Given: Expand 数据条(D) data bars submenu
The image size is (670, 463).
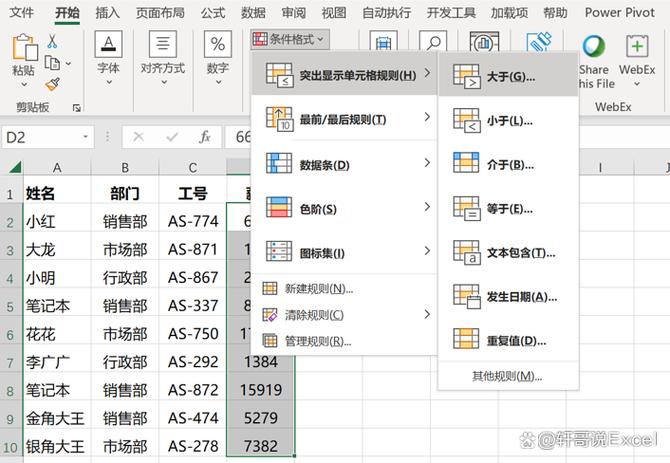Looking at the screenshot, I should click(344, 164).
